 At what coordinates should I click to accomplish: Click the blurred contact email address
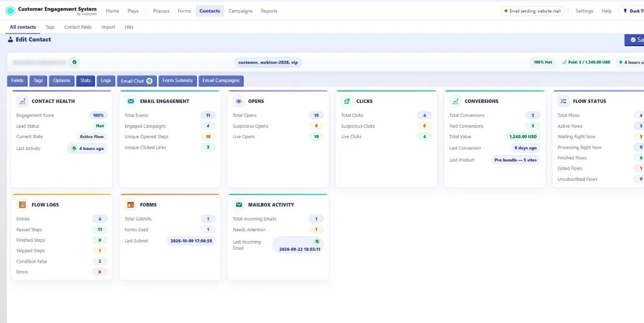click(40, 62)
